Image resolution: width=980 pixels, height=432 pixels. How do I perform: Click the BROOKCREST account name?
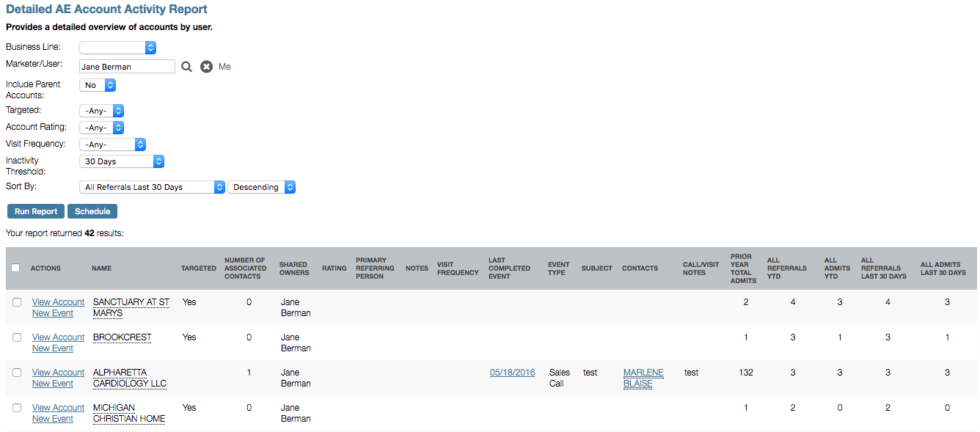(x=122, y=337)
